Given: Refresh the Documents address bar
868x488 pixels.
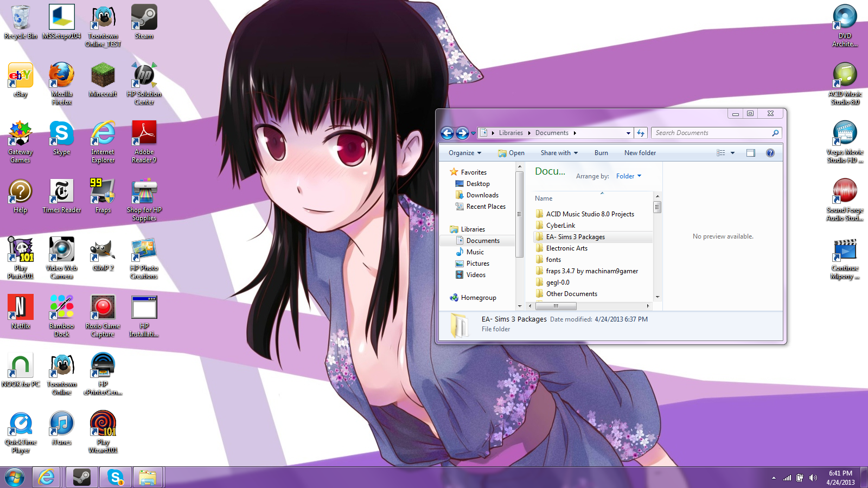Looking at the screenshot, I should (x=641, y=133).
